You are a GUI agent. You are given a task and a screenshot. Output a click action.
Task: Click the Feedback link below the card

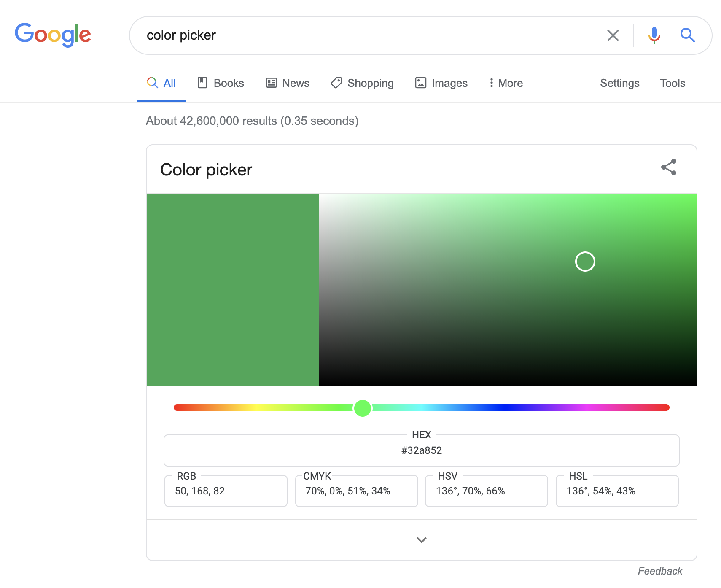pos(659,571)
